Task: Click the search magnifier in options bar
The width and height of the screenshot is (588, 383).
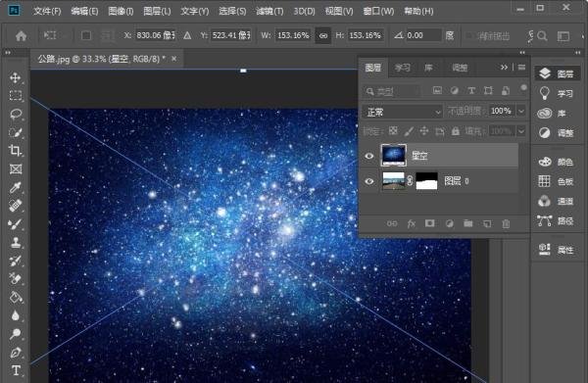Action: click(542, 36)
